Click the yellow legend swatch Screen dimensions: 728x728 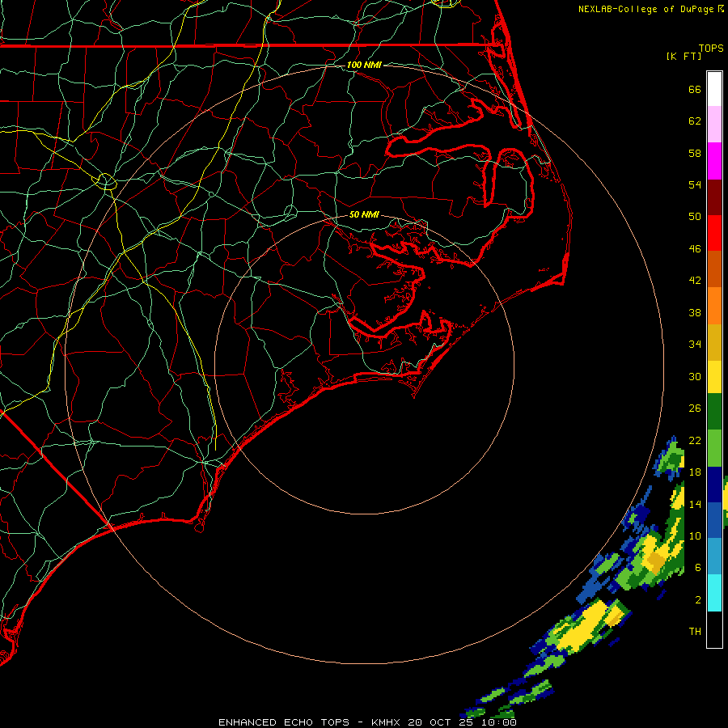714,377
